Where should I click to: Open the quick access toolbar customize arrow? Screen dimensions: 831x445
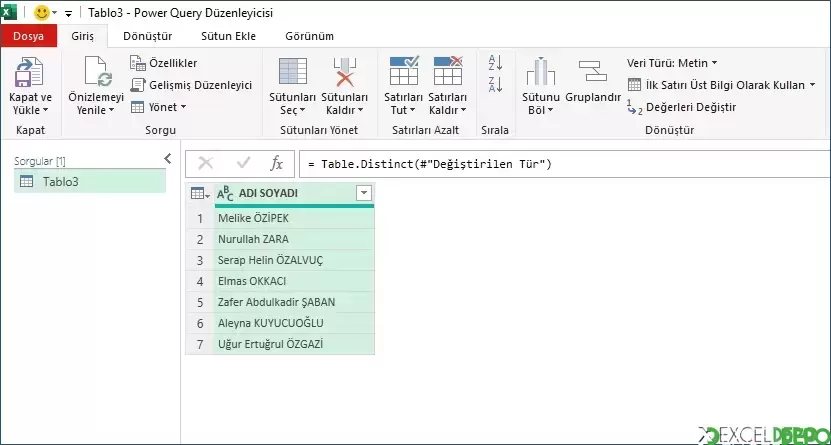point(68,14)
